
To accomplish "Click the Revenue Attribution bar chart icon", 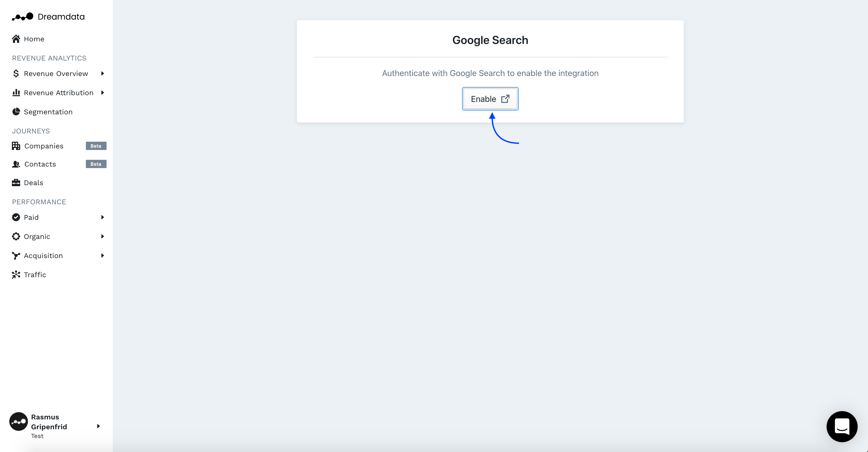I will (16, 93).
